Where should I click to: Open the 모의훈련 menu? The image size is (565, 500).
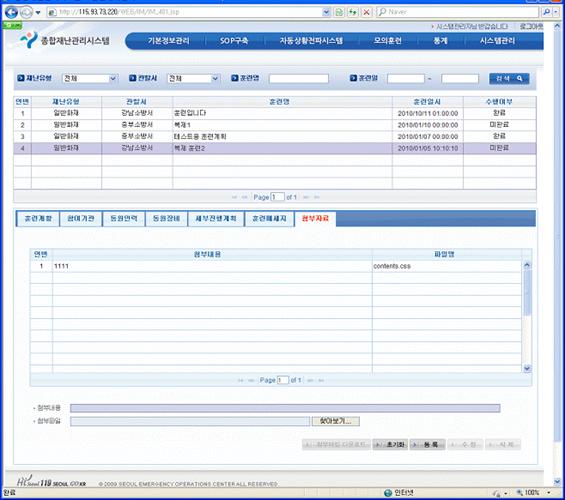[x=387, y=41]
